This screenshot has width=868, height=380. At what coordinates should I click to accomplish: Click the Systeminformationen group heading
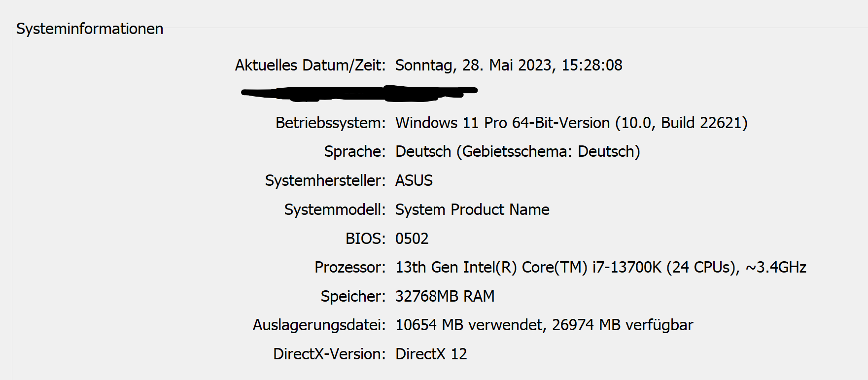point(89,29)
